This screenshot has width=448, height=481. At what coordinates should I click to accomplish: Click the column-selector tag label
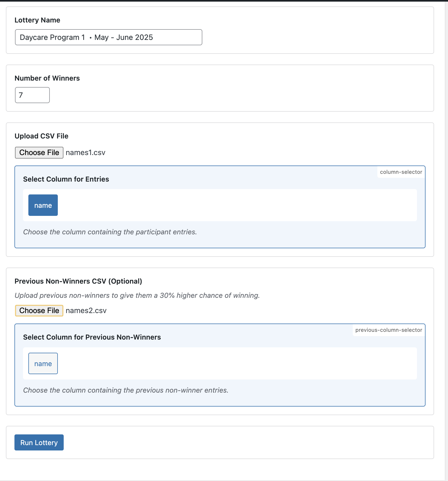[401, 172]
